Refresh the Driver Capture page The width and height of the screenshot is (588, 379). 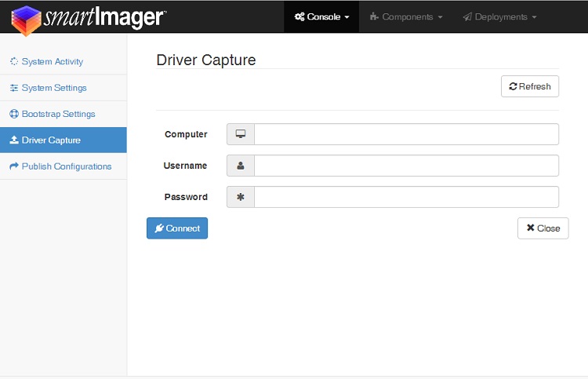529,86
